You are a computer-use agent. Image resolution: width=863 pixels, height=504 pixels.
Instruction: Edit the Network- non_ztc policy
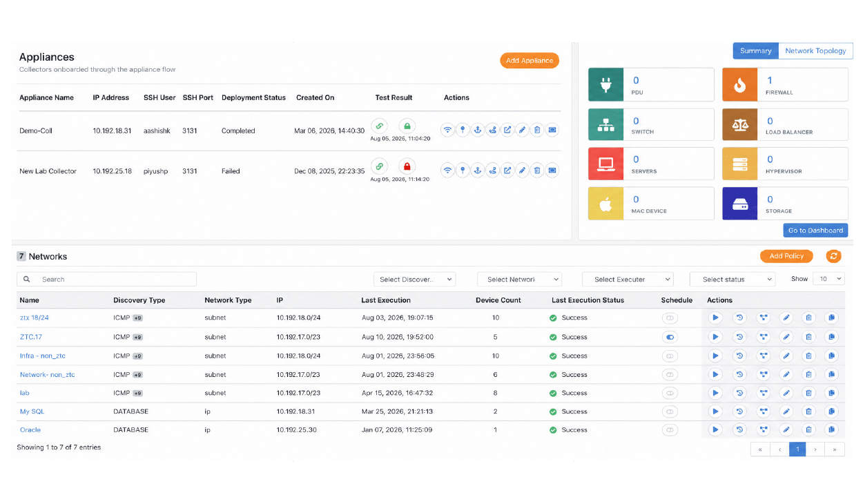click(x=786, y=374)
